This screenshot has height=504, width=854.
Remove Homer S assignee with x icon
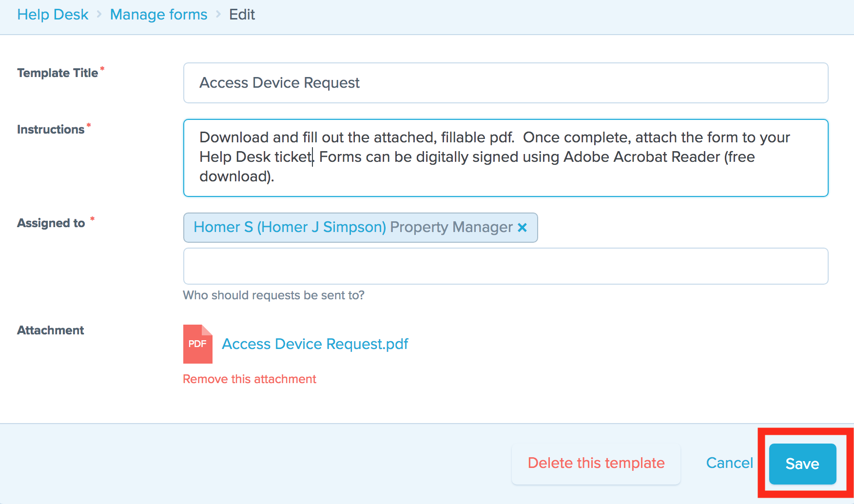click(x=523, y=228)
